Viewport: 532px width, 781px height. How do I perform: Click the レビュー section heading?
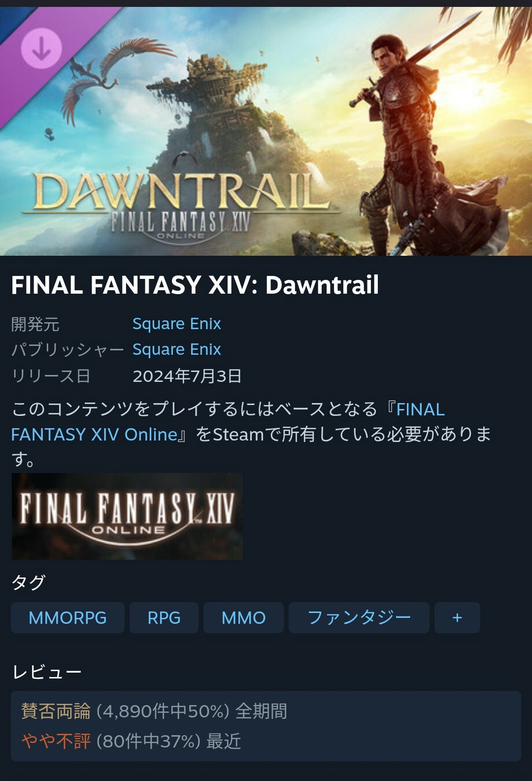[x=47, y=672]
